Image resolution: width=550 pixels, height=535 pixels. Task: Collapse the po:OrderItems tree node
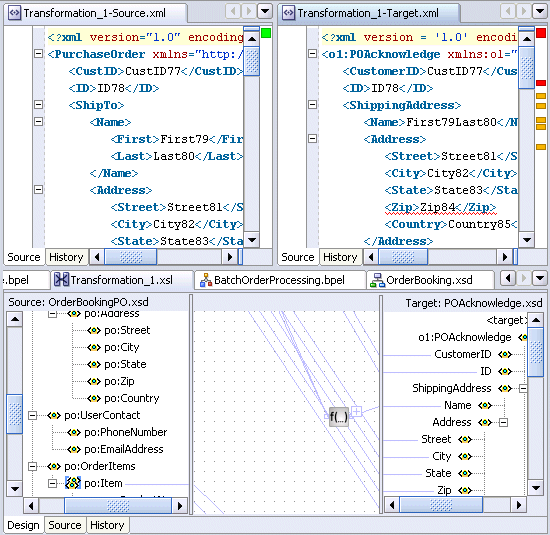32,466
